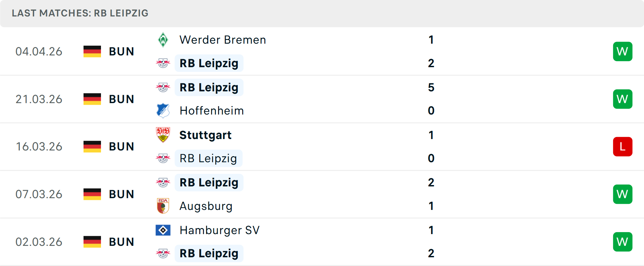The width and height of the screenshot is (644, 266).
Task: Click the Hoffenheim club badge
Action: click(163, 110)
